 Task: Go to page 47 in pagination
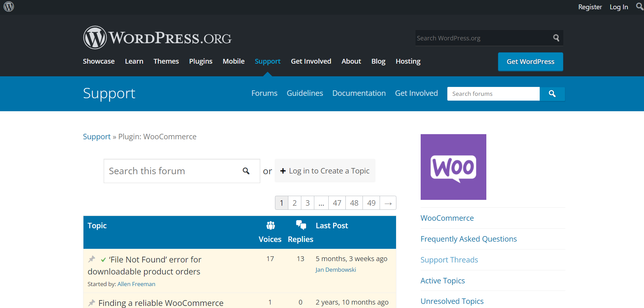337,203
